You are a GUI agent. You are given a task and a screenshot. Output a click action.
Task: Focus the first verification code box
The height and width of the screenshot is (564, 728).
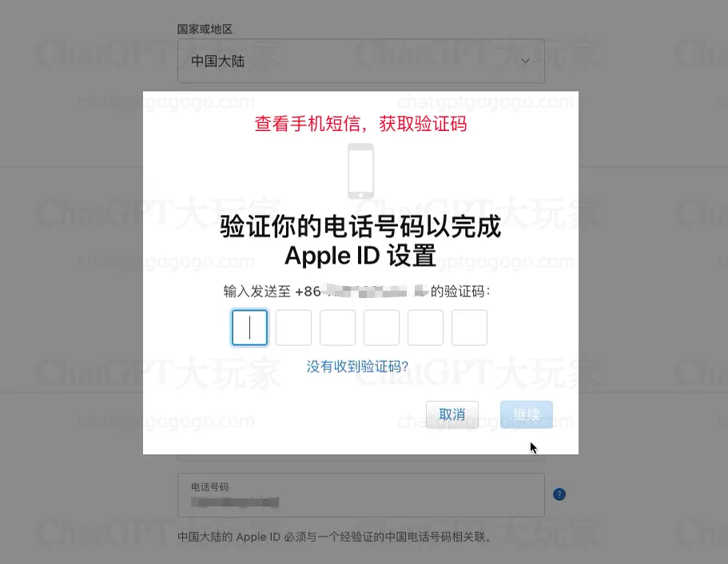click(250, 328)
